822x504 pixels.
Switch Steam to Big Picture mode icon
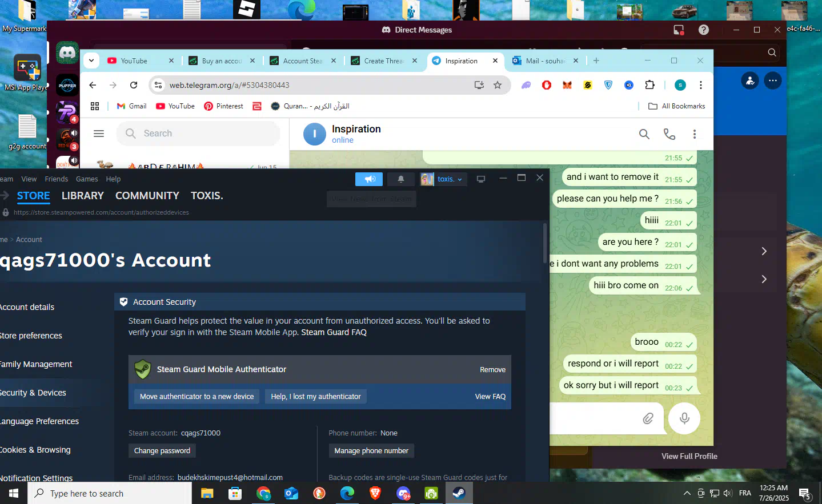(x=481, y=179)
